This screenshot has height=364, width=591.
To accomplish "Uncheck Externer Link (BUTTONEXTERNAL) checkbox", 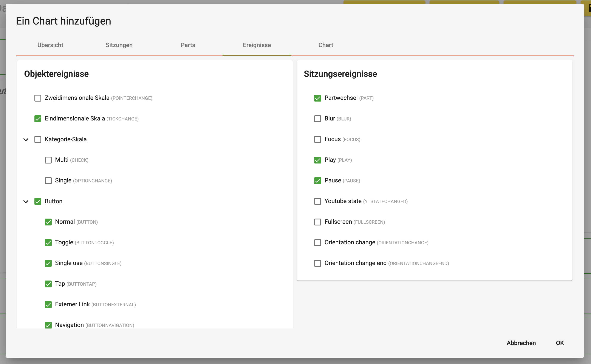I will 48,305.
